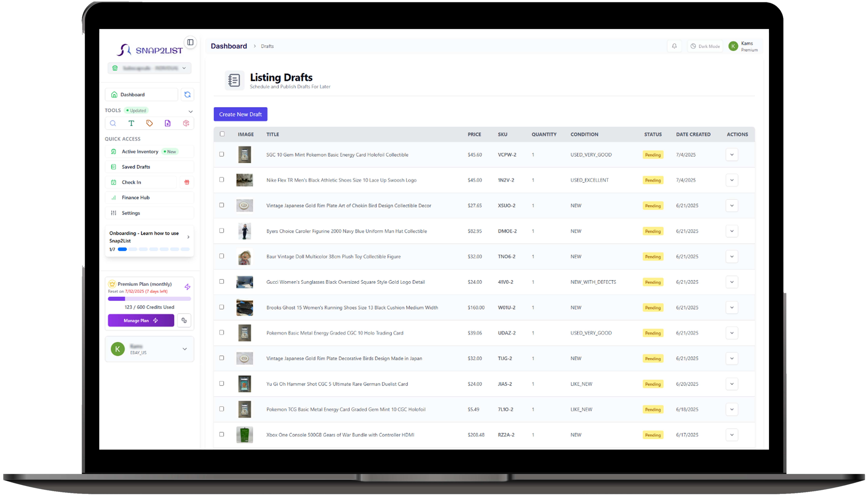
Task: Click the NEW_WITH_DEFECTS condition cell
Action: 593,282
